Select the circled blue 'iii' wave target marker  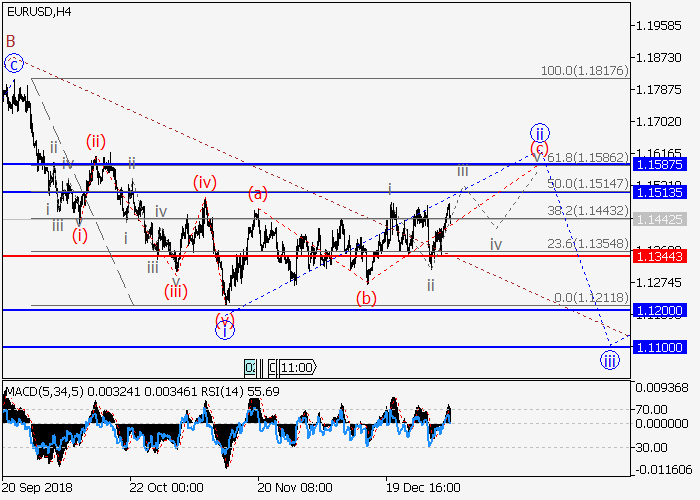(610, 359)
